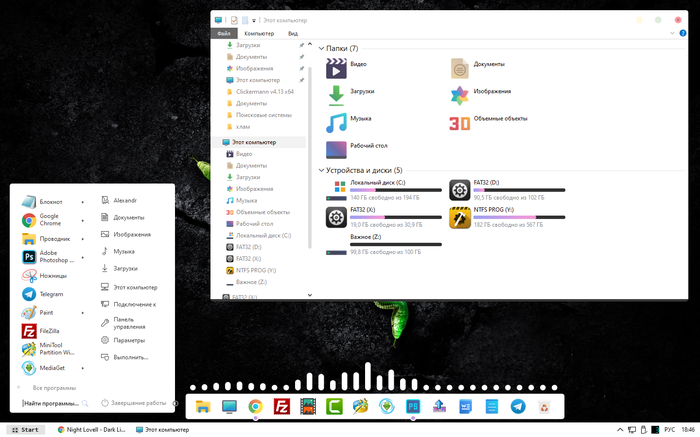Click the FileZilla icon in the dock
Image resolution: width=700 pixels, height=437 pixels.
pos(282,406)
